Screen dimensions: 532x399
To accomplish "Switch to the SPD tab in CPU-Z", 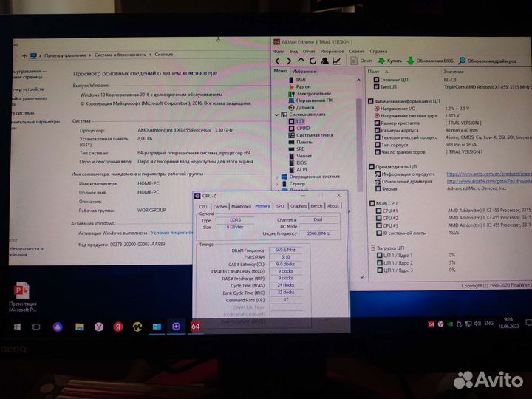I will 280,206.
